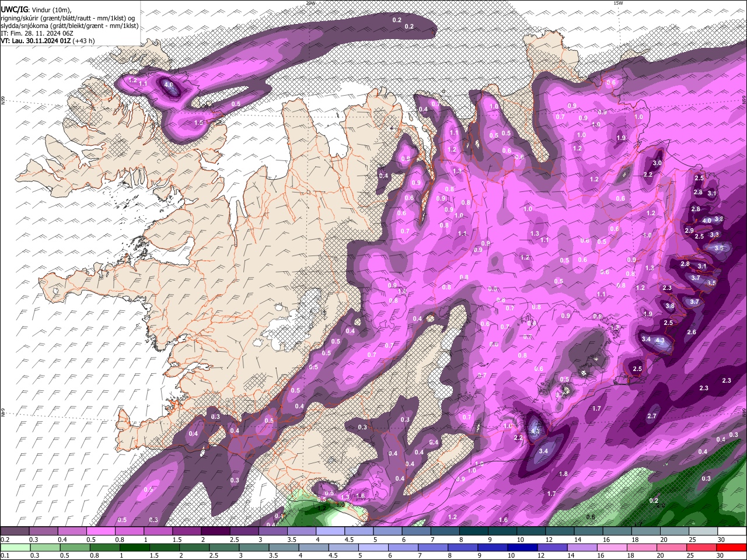Click the upper legend swatch between 0.2 and 0.3
This screenshot has width=747, height=560.
tap(15, 531)
